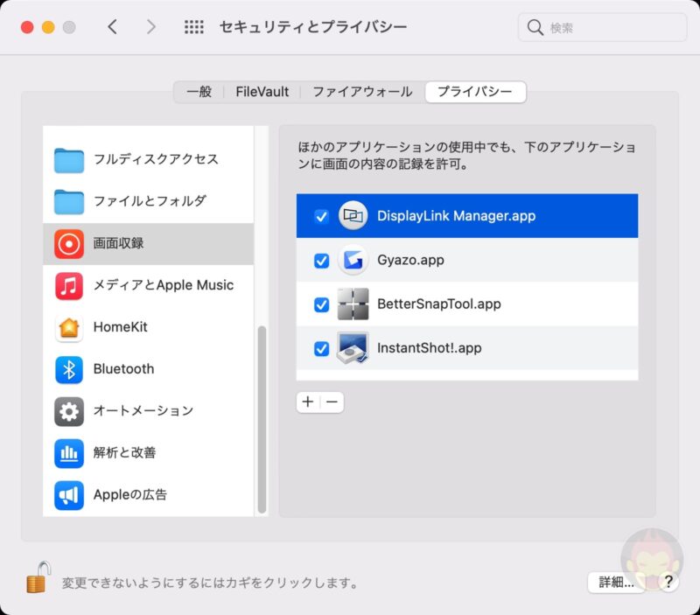Click the ファイルとフォルダ icon in sidebar

pos(68,201)
